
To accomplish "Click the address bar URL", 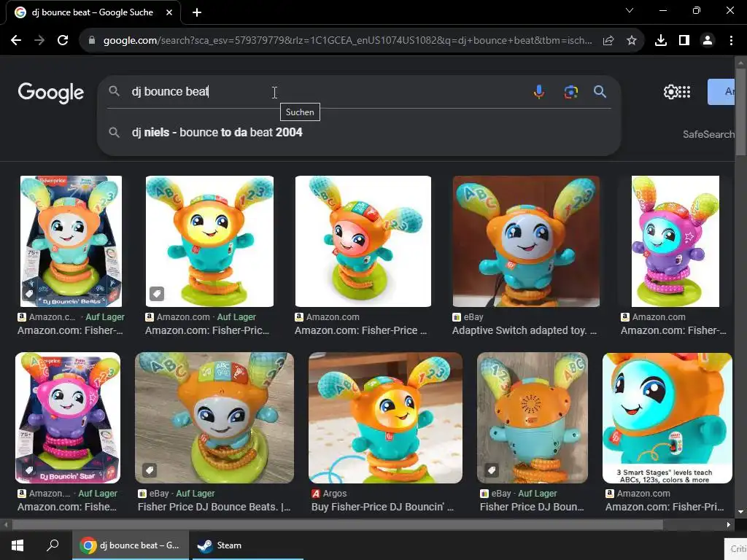I will (x=348, y=41).
